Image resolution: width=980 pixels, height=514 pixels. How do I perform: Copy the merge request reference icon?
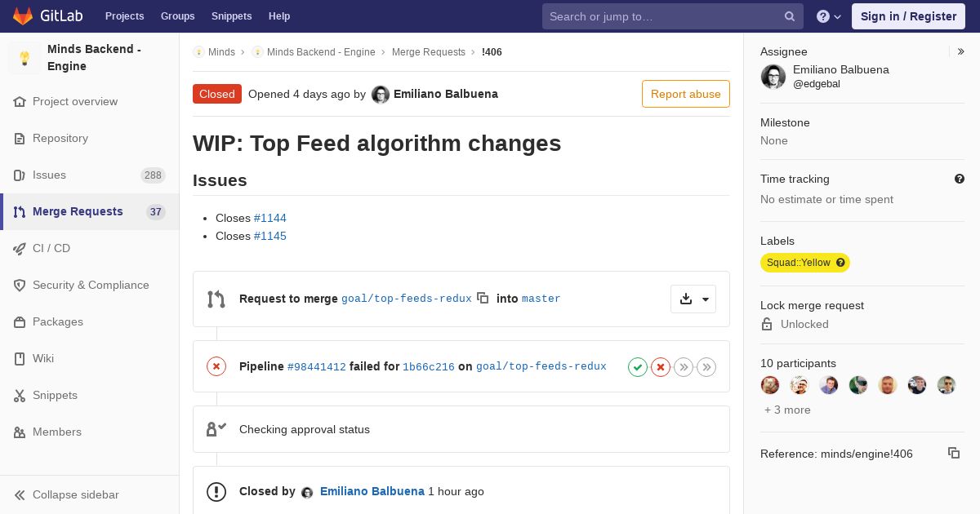coord(954,453)
